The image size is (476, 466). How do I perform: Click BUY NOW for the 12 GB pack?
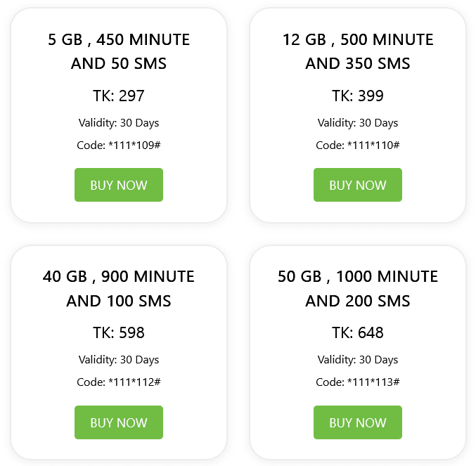tap(358, 185)
